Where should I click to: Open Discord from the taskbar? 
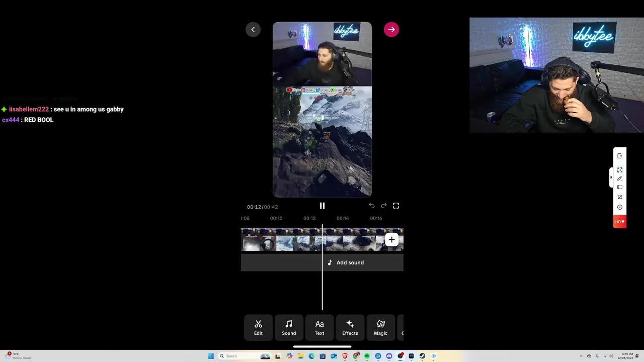click(389, 356)
